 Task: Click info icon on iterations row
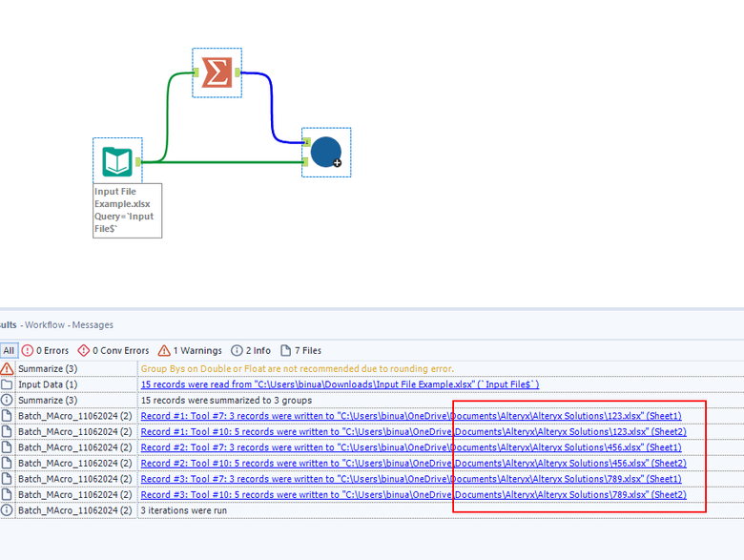7,510
